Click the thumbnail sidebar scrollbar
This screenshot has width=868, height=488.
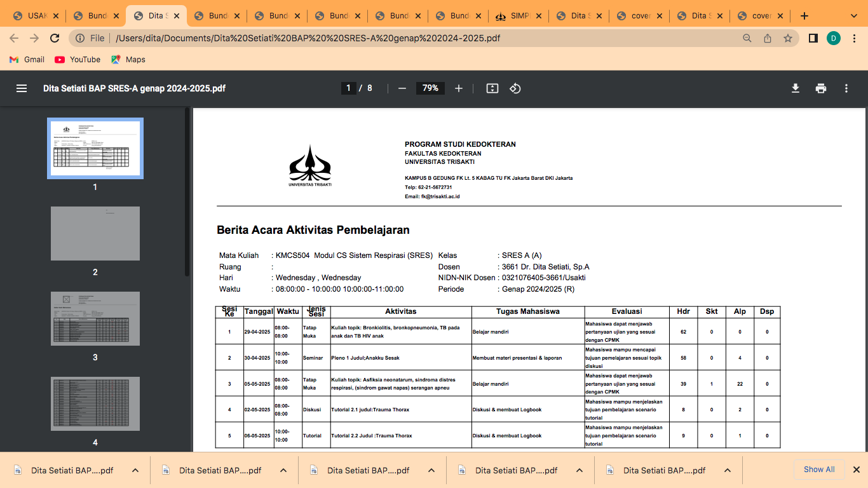click(187, 193)
